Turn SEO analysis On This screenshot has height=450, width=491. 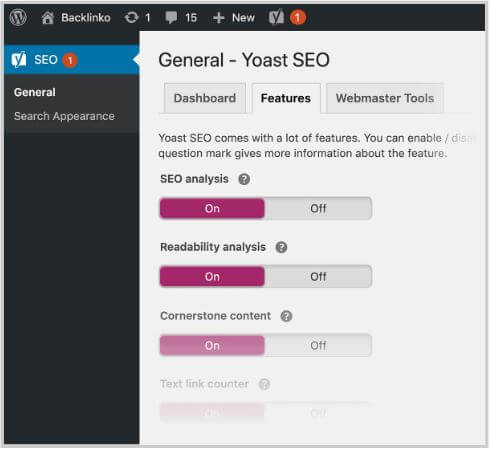pos(212,209)
